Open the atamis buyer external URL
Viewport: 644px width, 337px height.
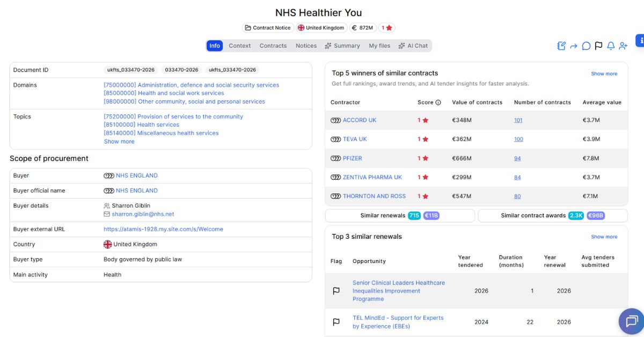163,229
